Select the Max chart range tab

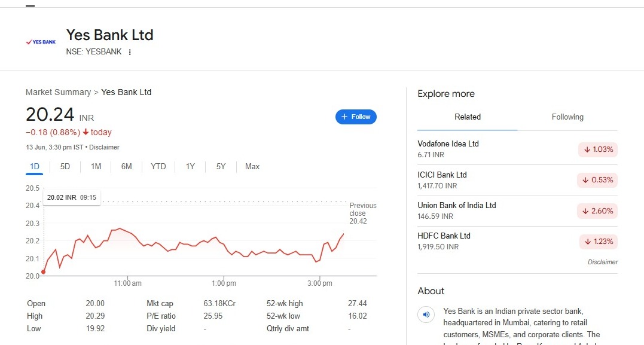pos(252,167)
